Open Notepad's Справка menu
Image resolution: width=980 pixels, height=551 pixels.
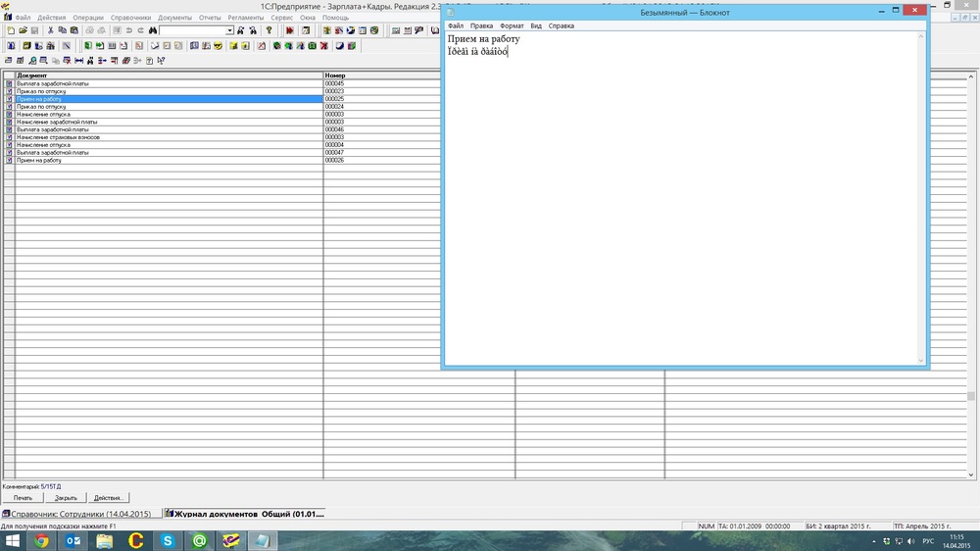point(561,25)
